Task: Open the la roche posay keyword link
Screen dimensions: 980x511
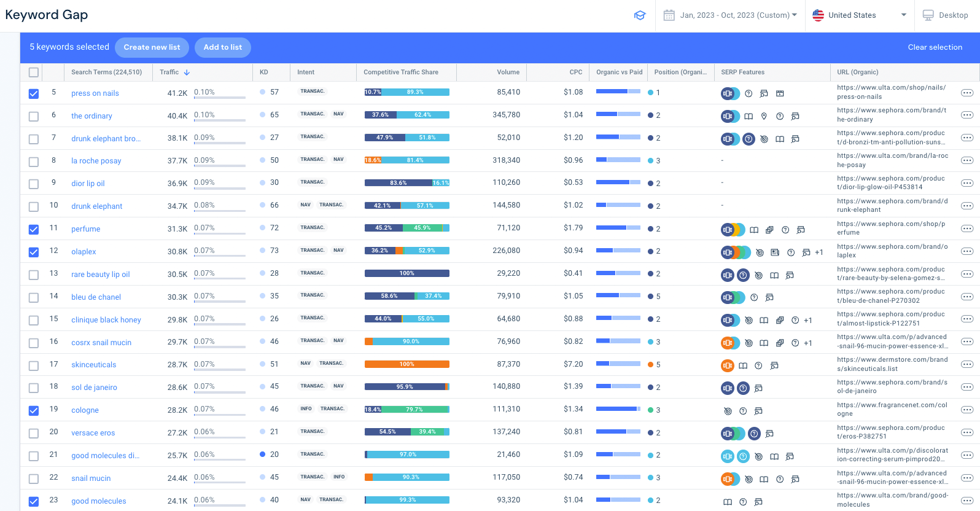Action: click(96, 161)
